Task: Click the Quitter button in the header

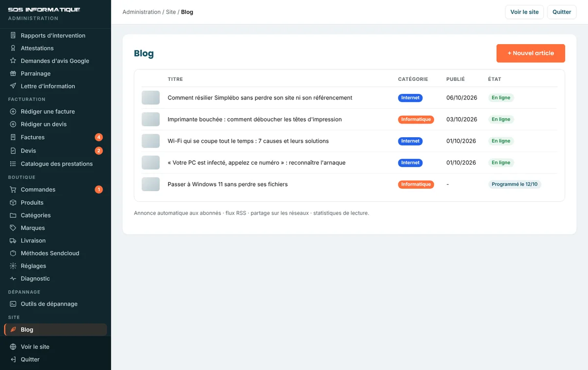Action: pos(562,12)
